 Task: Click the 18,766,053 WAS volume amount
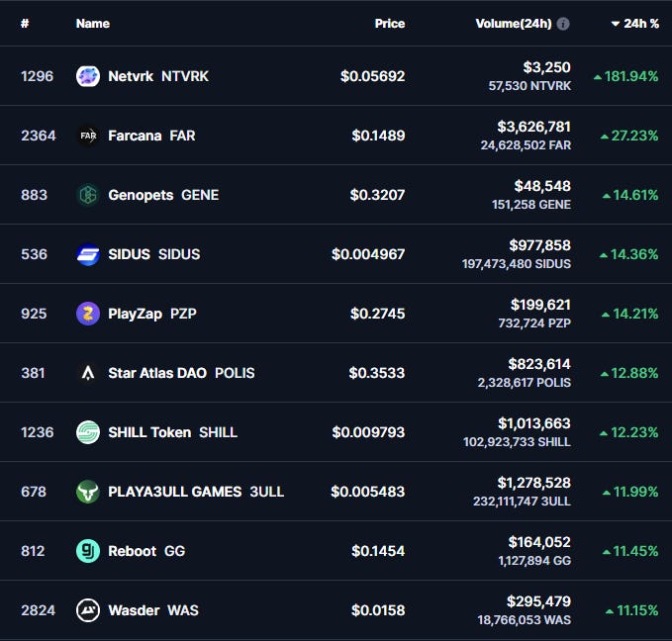click(525, 620)
